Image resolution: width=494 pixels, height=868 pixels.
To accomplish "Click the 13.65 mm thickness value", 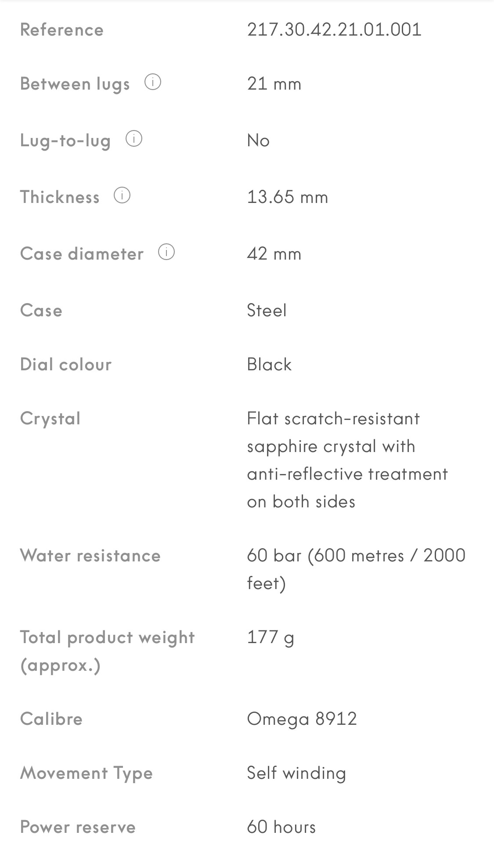I will point(288,197).
